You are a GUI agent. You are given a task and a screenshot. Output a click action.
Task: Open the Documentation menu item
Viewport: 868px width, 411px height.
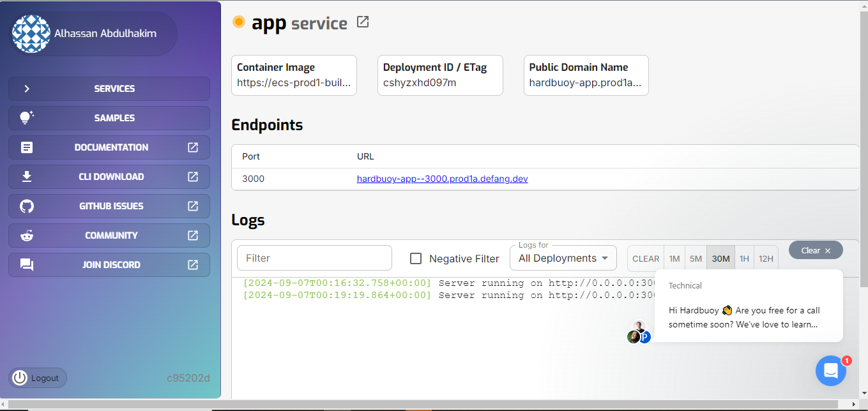point(109,147)
